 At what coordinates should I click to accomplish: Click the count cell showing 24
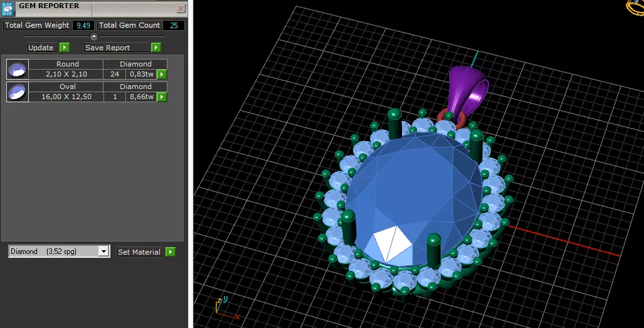[115, 74]
